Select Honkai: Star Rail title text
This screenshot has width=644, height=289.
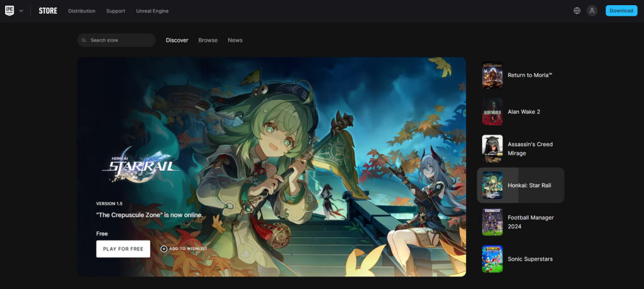530,185
